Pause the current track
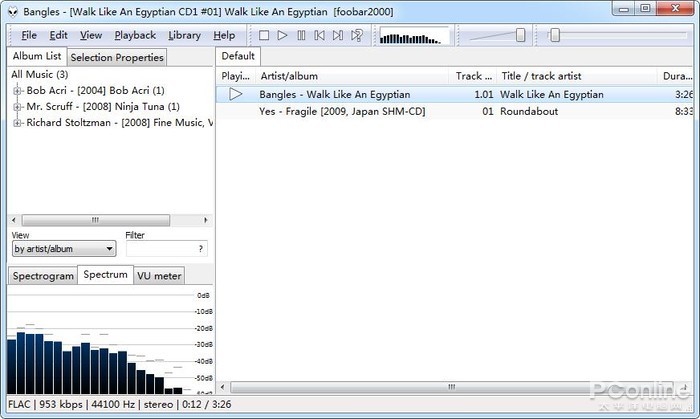The width and height of the screenshot is (700, 419). [301, 35]
